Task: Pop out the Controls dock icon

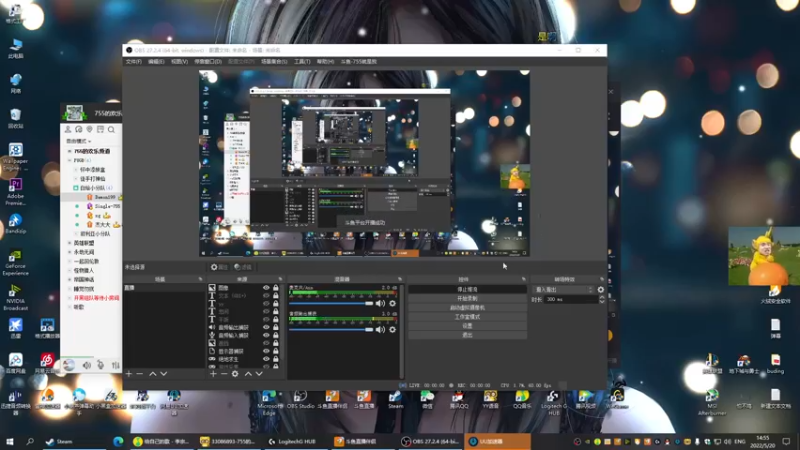Action: 523,280
